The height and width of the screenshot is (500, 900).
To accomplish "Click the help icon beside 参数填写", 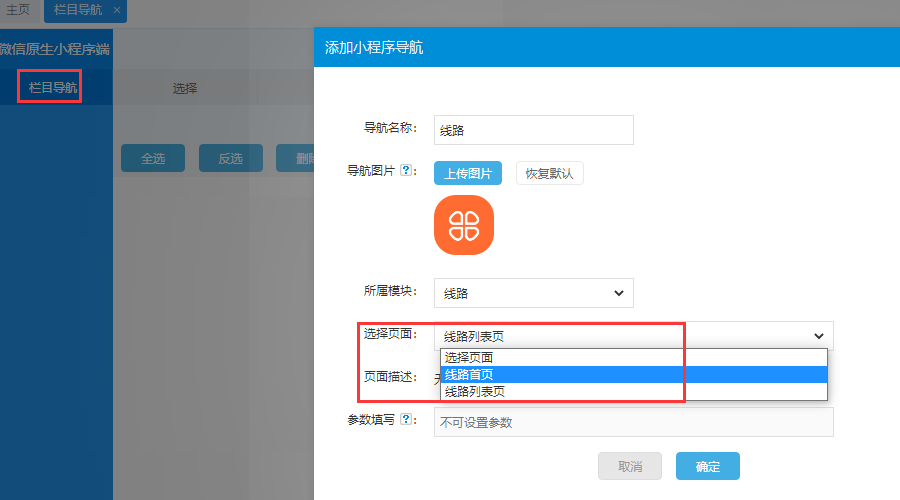I will 406,420.
